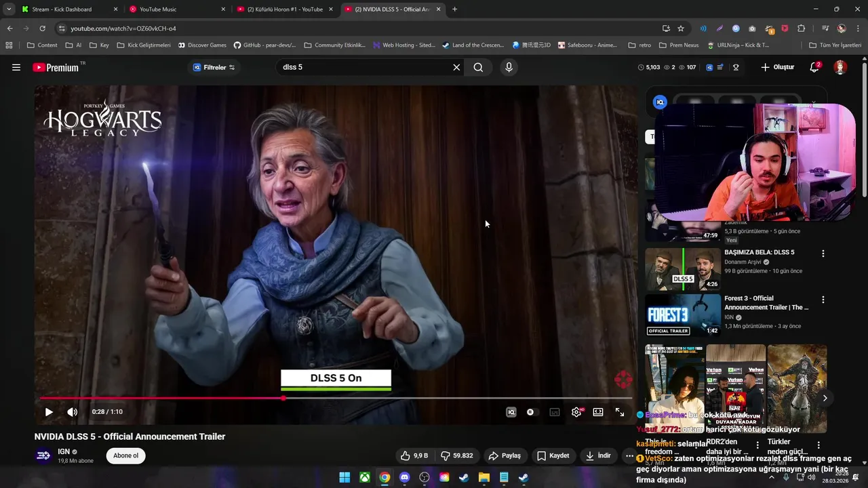Clear the search box with the X
The image size is (868, 488).
coord(456,67)
